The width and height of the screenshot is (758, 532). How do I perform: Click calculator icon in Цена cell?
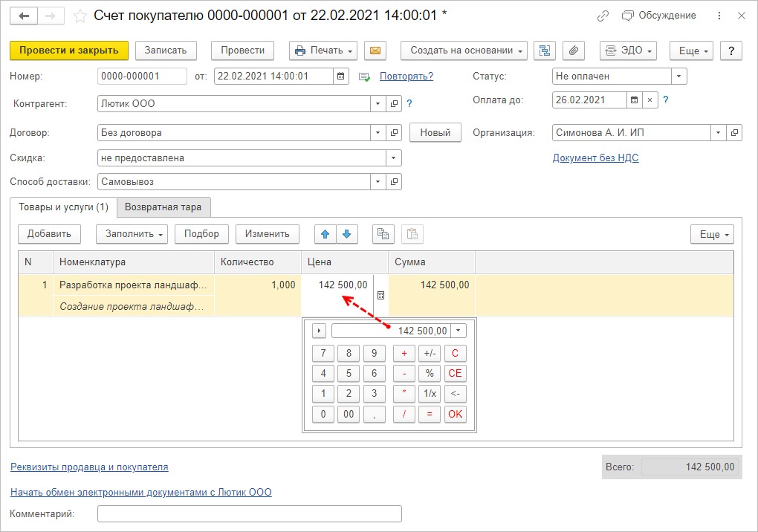coord(380,295)
